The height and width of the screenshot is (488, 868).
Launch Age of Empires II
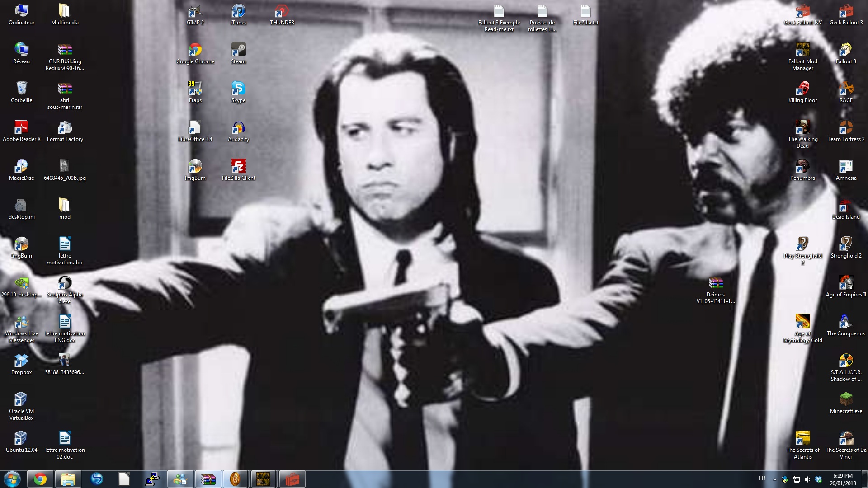click(x=846, y=286)
